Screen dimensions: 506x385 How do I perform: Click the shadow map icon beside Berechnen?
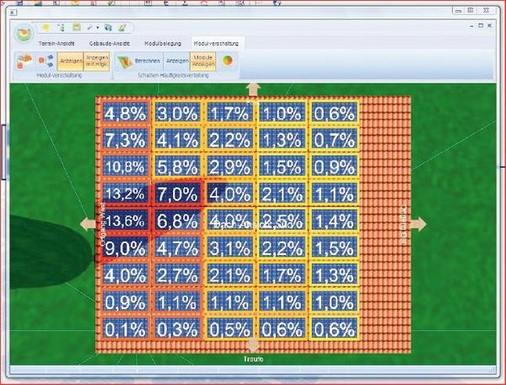point(125,61)
